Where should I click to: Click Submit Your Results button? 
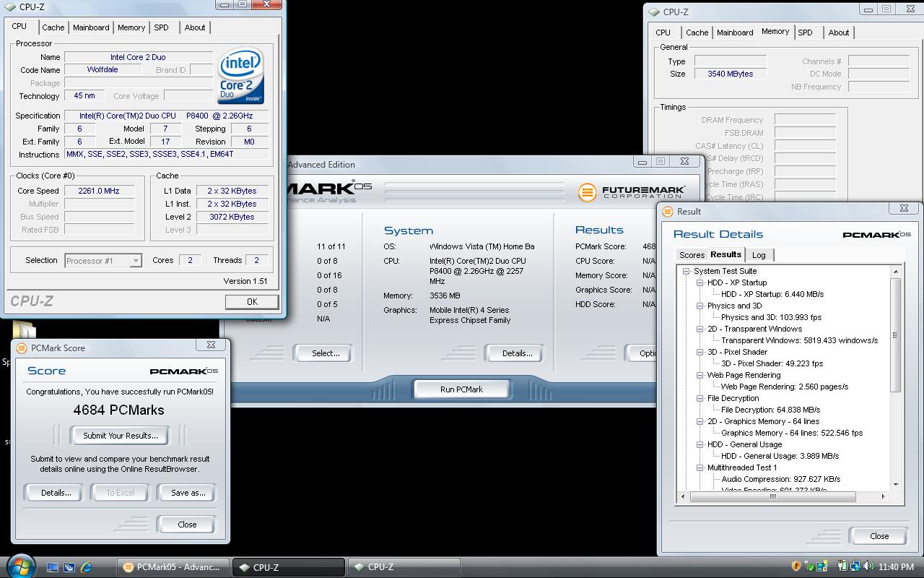tap(121, 436)
